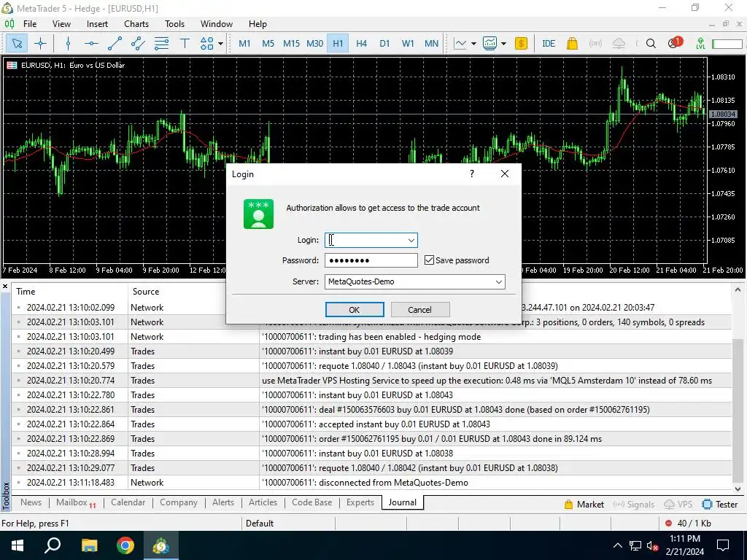Pick the horizontal line drawing tool

coord(91,44)
